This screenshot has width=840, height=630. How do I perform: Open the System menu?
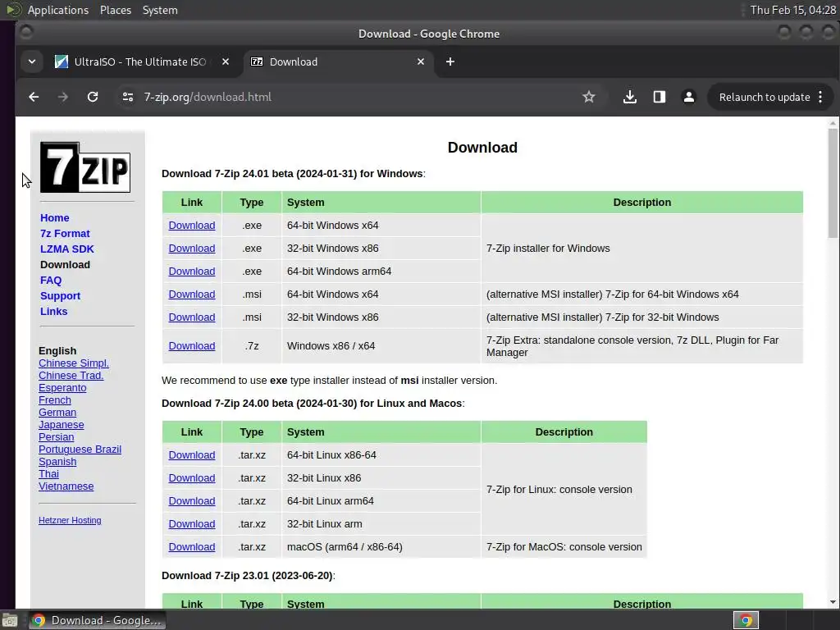point(160,10)
